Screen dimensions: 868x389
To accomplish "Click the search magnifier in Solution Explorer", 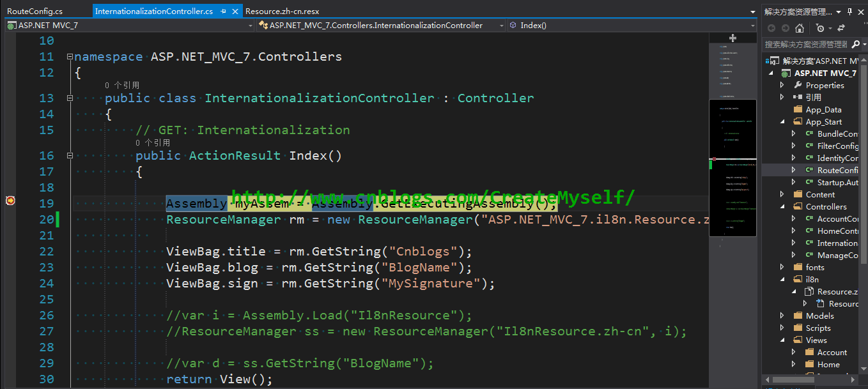I will 855,44.
